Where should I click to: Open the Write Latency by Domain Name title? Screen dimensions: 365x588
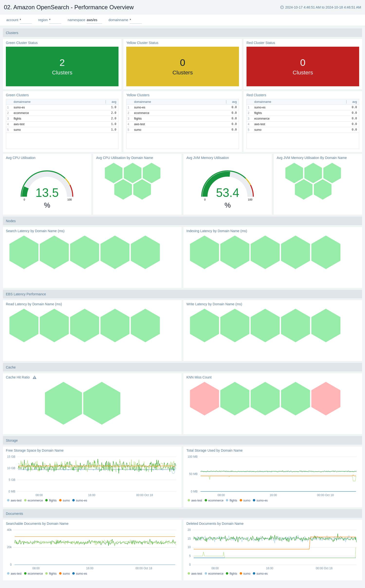(x=214, y=304)
